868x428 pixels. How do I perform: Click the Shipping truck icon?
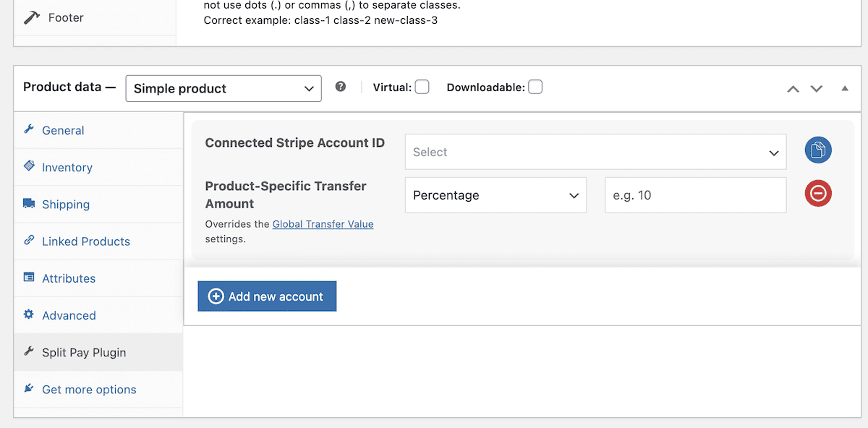tap(29, 204)
